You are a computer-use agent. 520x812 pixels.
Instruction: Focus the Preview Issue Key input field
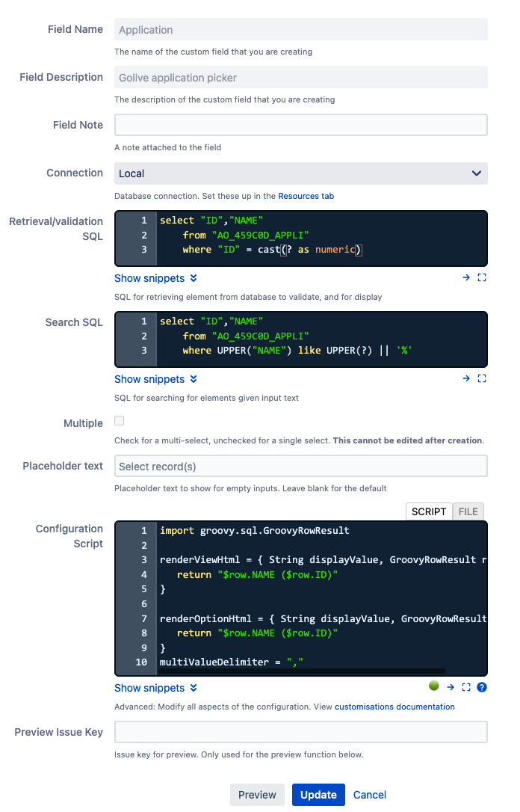pos(300,732)
